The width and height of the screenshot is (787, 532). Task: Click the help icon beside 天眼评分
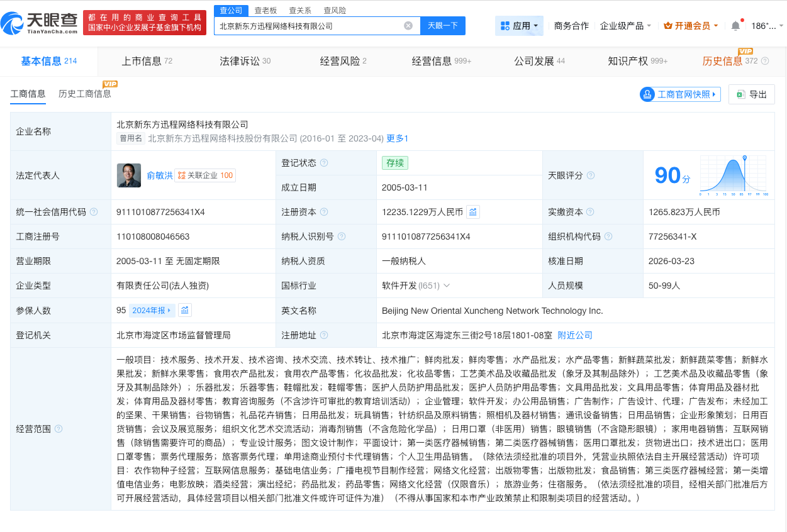591,175
